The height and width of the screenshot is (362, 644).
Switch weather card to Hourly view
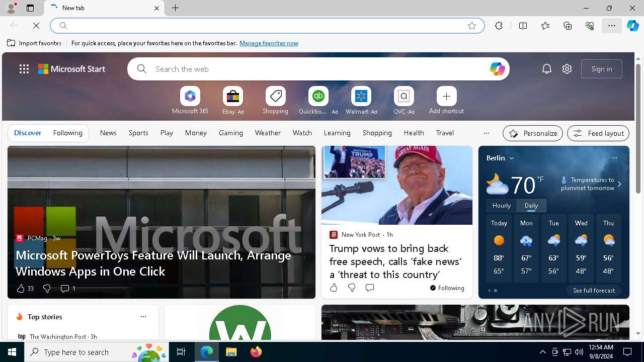tap(502, 206)
